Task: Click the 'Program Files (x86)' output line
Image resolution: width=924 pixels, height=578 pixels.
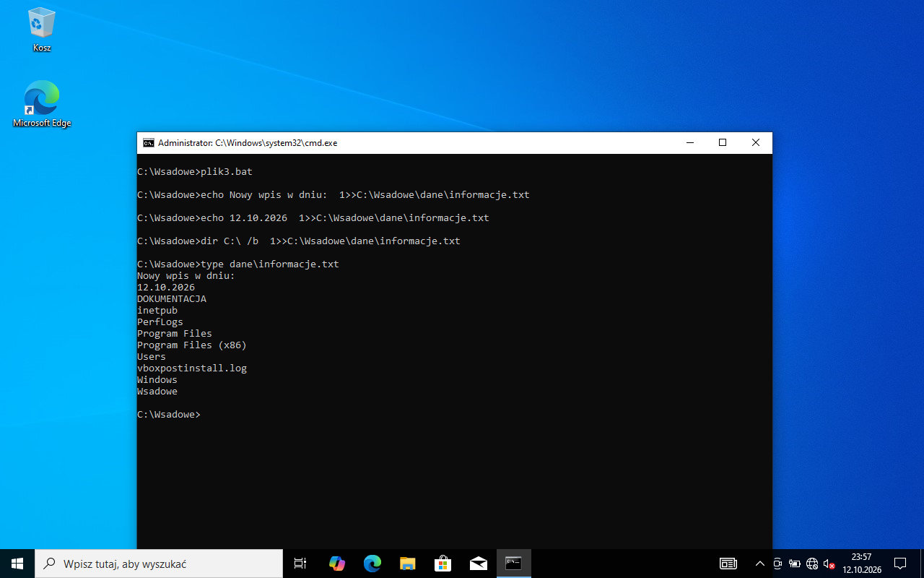Action: (192, 345)
